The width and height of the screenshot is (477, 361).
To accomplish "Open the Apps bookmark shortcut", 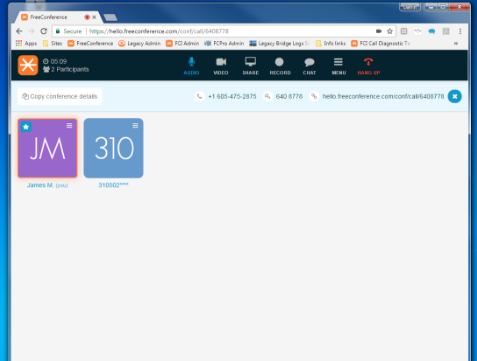I will click(26, 43).
